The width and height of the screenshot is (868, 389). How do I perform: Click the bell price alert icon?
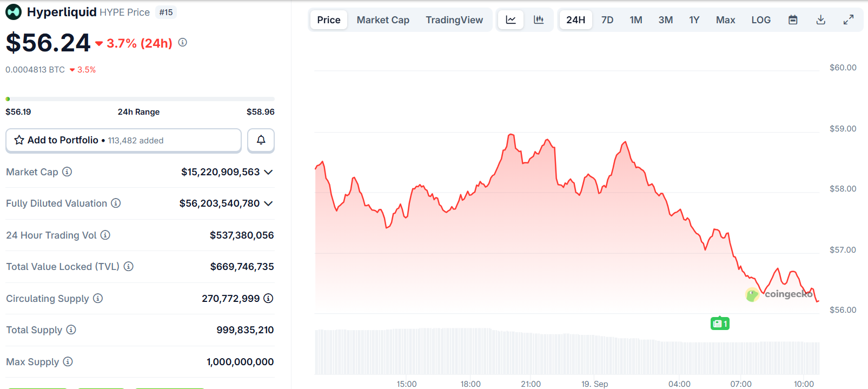(x=261, y=140)
